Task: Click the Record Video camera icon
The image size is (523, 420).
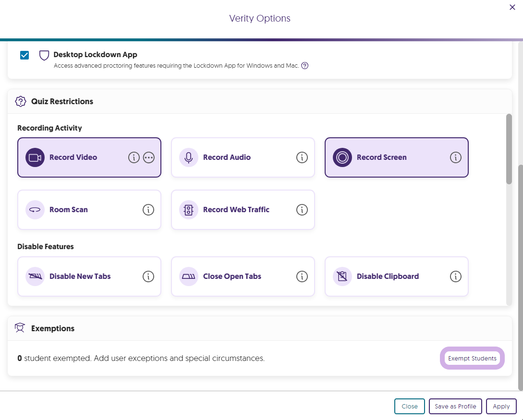Action: pyautogui.click(x=35, y=157)
